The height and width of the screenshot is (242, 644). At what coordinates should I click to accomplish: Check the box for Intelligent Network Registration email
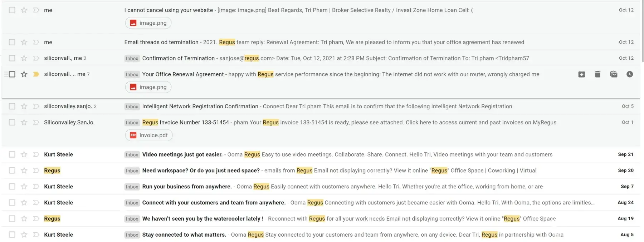click(12, 107)
